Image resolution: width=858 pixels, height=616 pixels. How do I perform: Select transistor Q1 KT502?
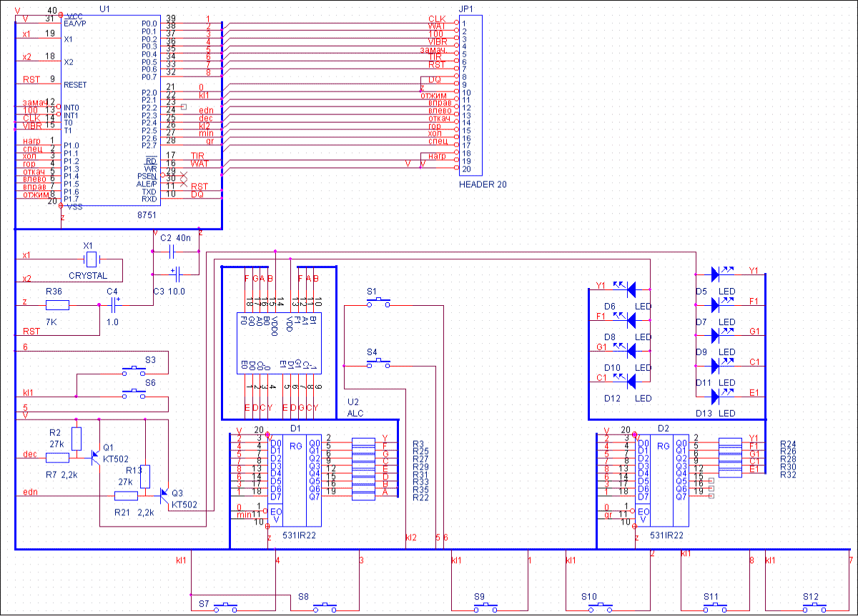tap(94, 456)
